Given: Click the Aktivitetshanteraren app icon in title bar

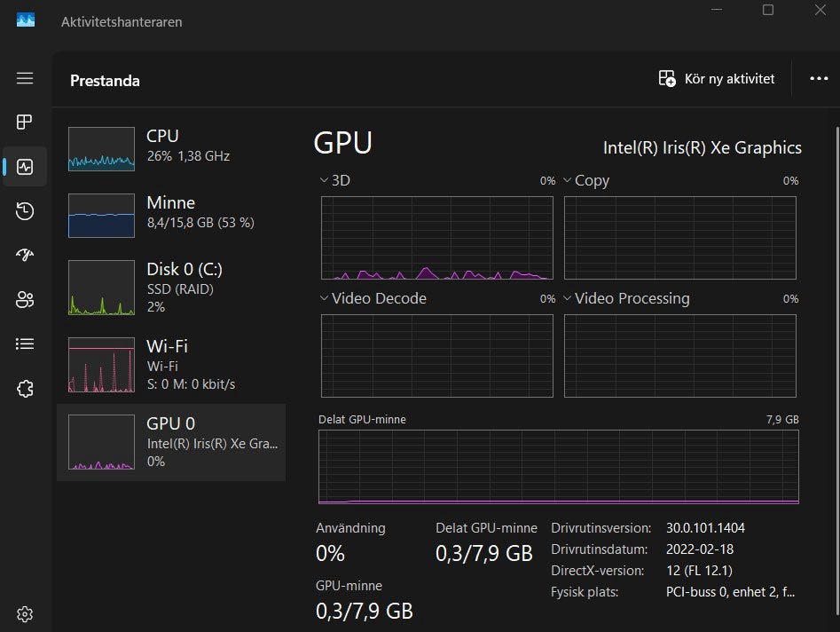Looking at the screenshot, I should [x=26, y=20].
